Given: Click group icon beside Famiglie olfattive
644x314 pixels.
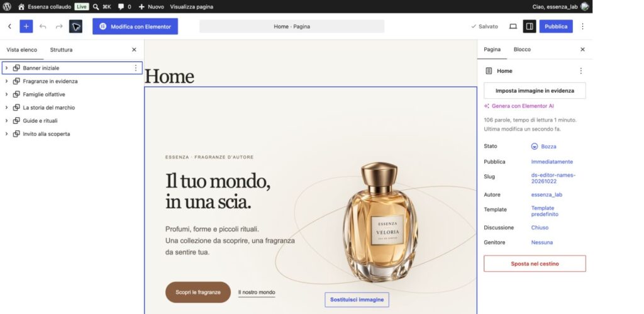Looking at the screenshot, I should click(x=16, y=94).
